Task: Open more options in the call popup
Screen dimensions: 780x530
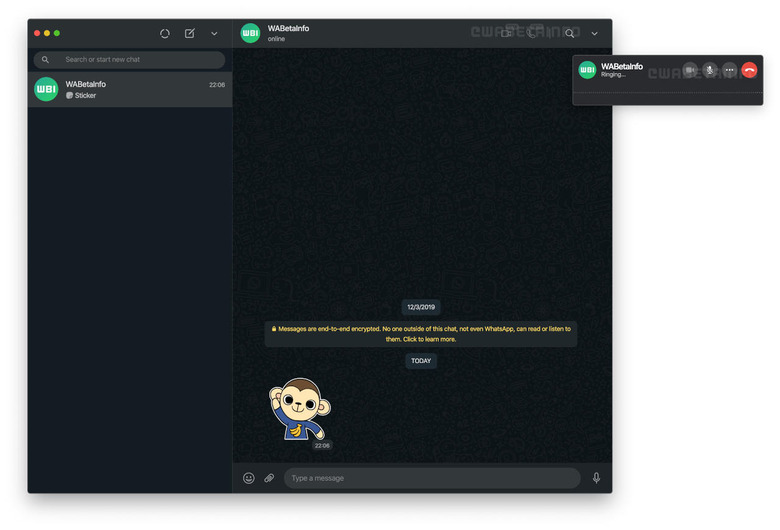Action: point(730,70)
